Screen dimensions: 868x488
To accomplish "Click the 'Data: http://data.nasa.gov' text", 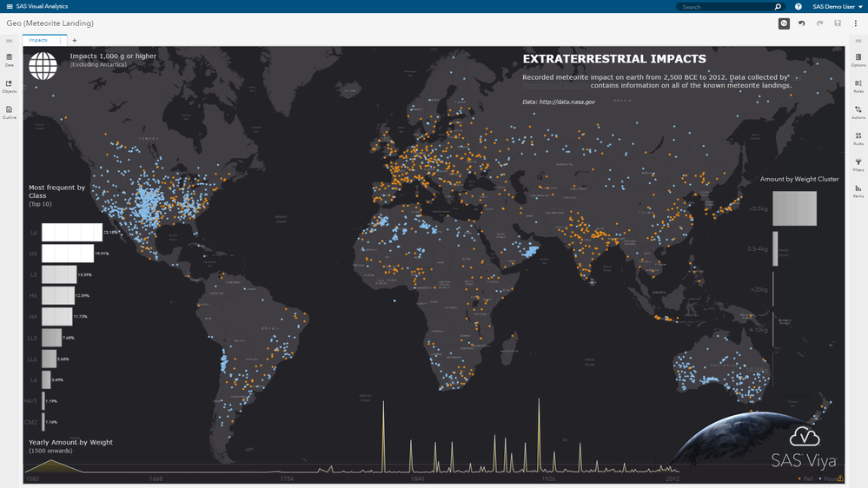I will pos(559,102).
